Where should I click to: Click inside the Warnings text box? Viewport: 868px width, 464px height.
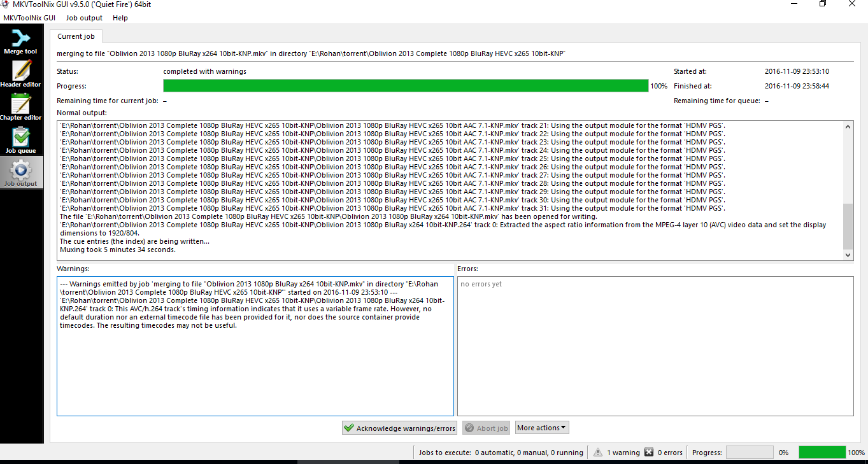tap(255, 346)
